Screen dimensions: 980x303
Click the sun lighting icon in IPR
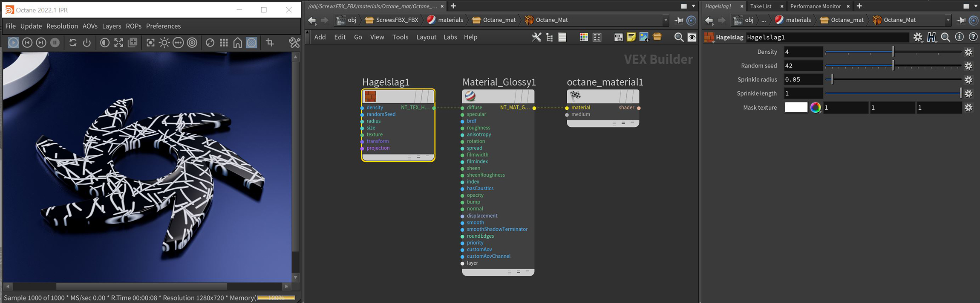[x=164, y=43]
